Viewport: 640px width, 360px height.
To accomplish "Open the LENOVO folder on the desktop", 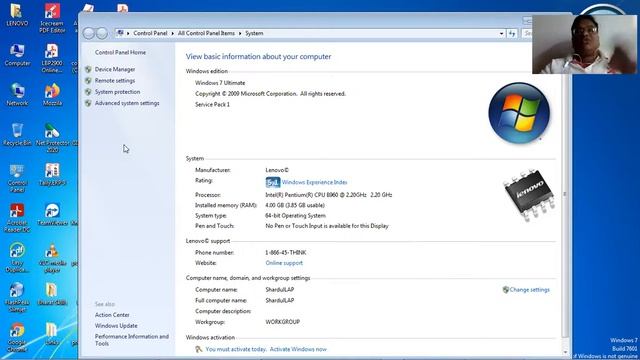I will (16, 15).
